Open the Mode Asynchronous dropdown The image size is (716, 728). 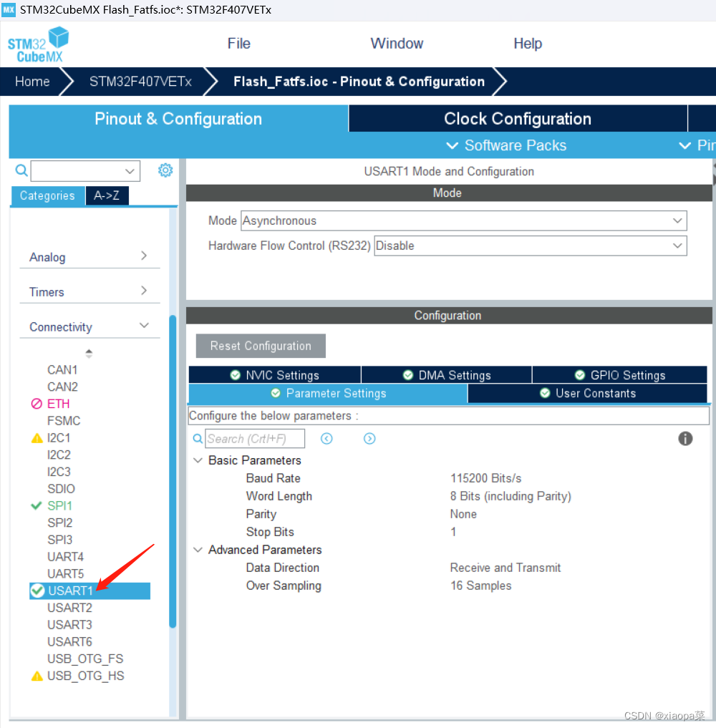677,220
